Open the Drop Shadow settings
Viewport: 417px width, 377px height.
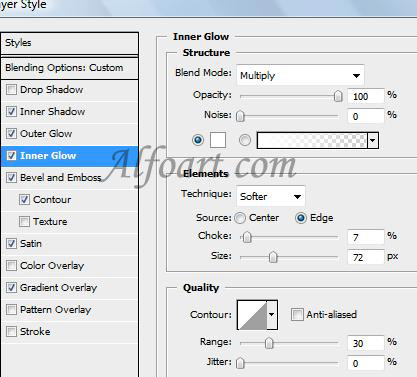[x=52, y=90]
